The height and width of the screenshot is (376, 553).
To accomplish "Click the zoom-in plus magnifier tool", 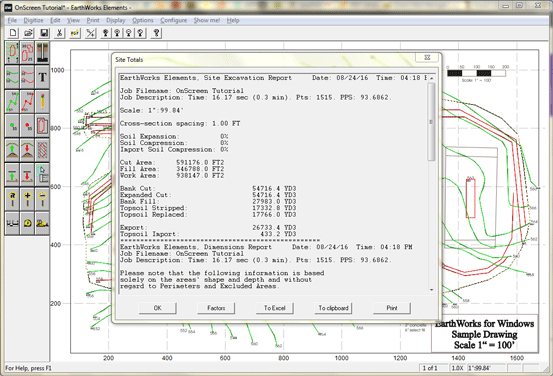I will point(27,199).
